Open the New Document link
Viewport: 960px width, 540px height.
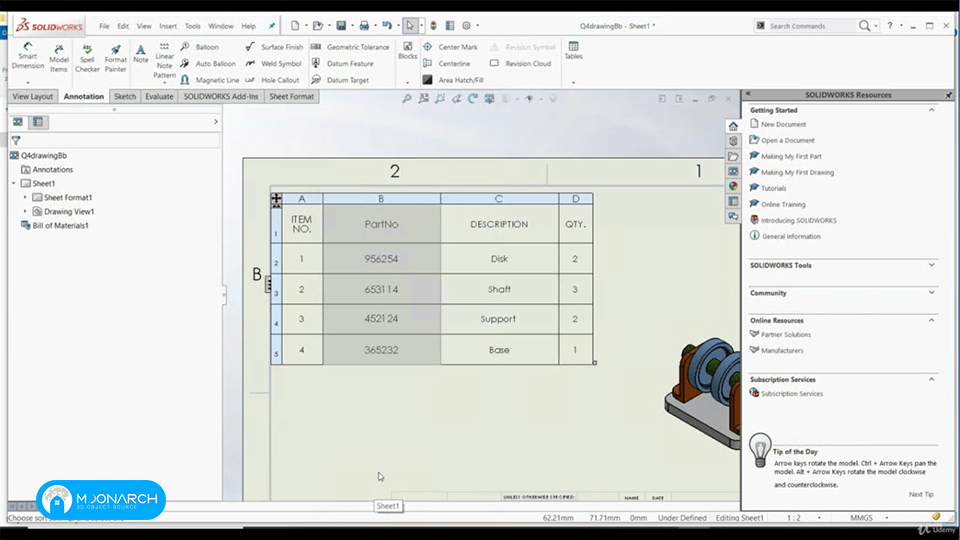click(778, 124)
